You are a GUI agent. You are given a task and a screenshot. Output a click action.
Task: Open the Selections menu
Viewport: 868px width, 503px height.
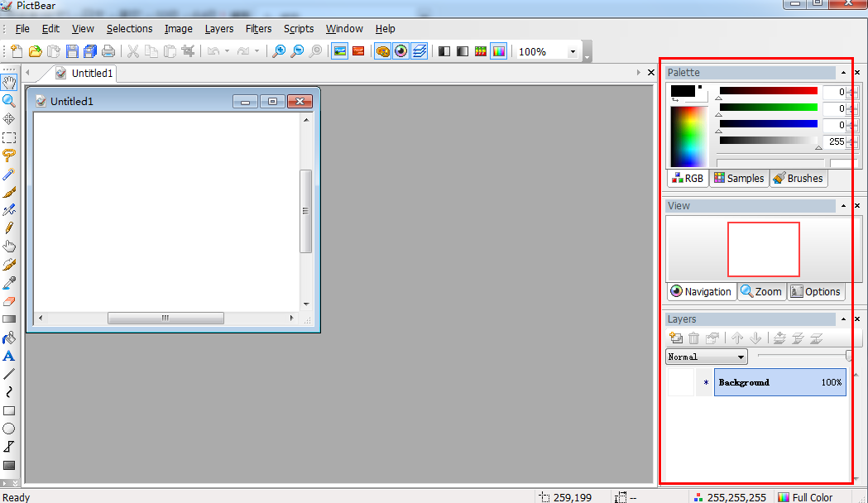(x=130, y=29)
